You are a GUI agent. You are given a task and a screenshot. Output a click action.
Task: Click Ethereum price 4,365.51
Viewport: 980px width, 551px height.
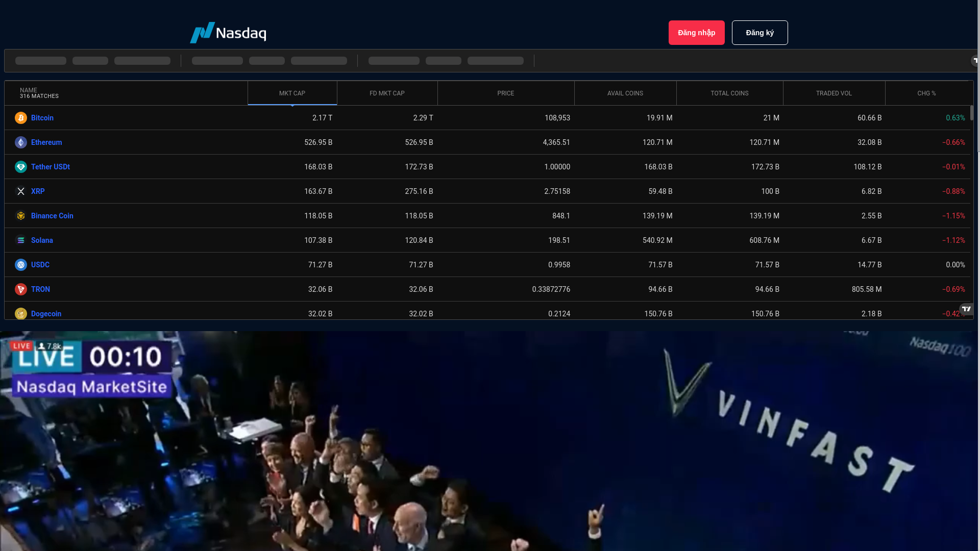click(556, 142)
